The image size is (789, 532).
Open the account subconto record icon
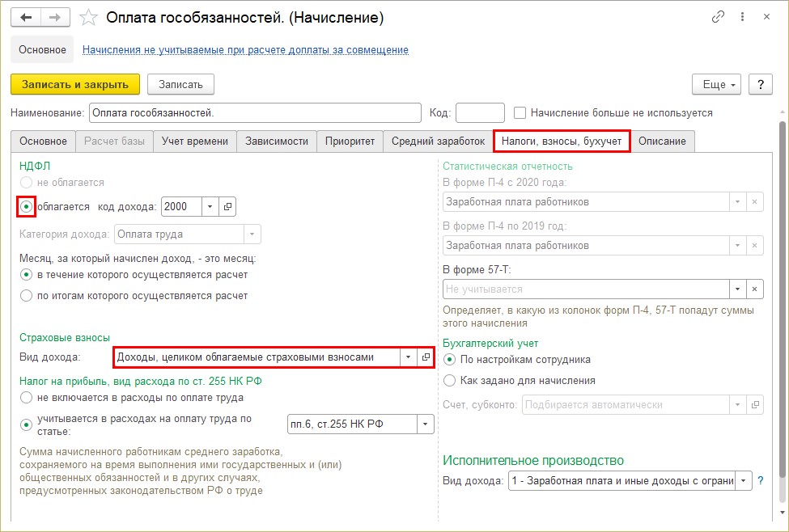(x=755, y=405)
